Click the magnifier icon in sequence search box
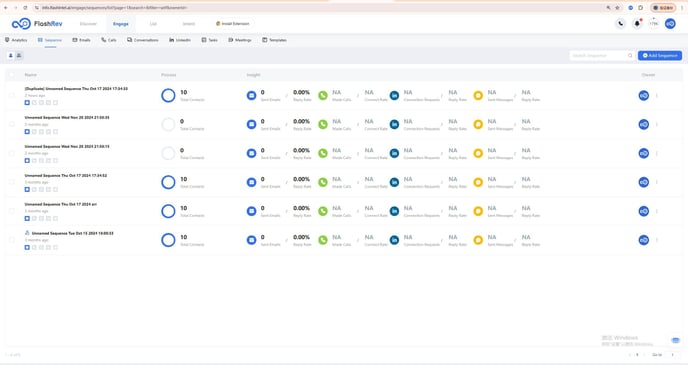Image resolution: width=688 pixels, height=365 pixels. (630, 56)
